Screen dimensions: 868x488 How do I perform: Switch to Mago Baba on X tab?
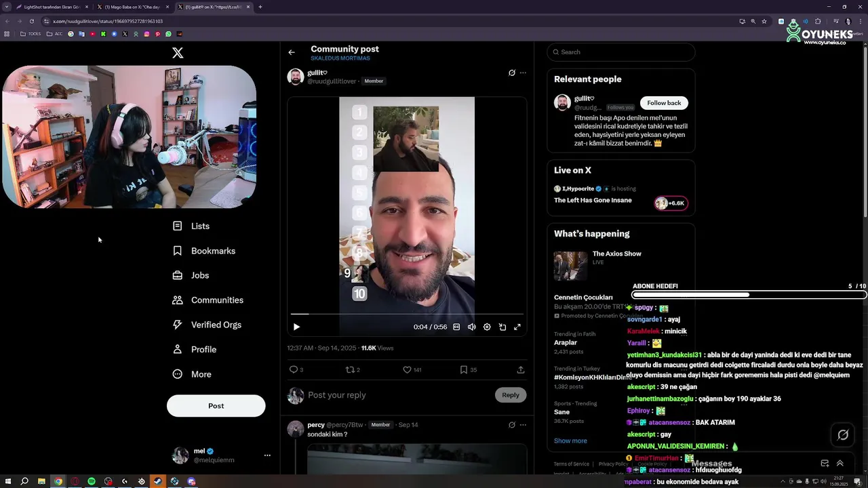pos(132,7)
